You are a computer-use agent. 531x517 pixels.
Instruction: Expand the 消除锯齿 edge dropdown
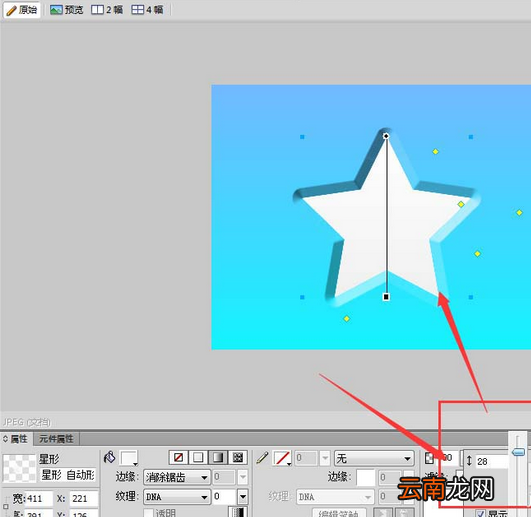(x=177, y=477)
